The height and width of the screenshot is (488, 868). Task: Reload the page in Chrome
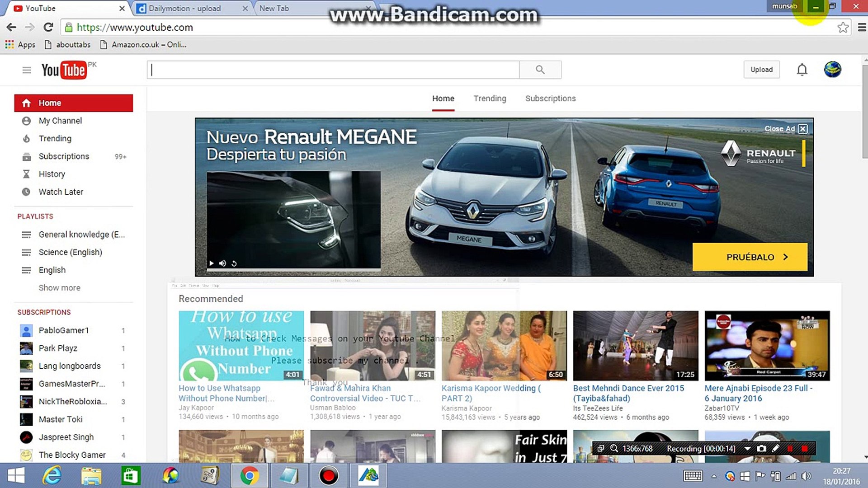coord(48,27)
